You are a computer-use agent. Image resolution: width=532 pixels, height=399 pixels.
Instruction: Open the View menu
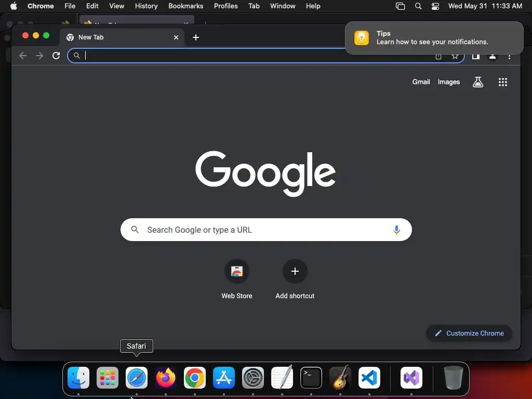pos(116,6)
